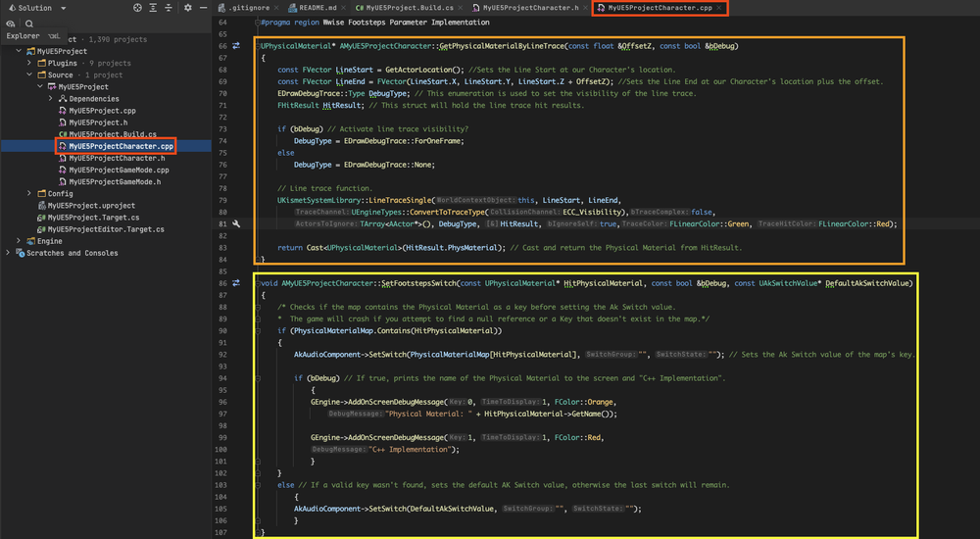Expand all nodes in the Solution explorer
Viewport: 980px width, 539px height.
[x=153, y=8]
